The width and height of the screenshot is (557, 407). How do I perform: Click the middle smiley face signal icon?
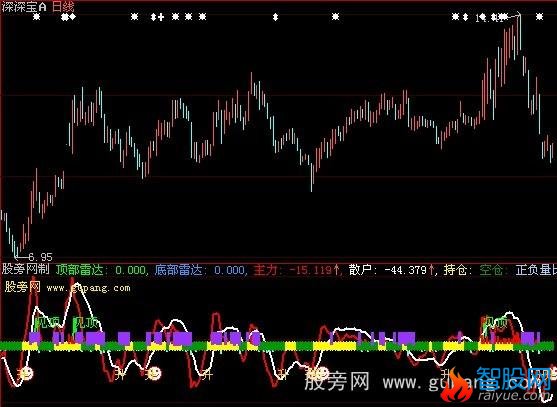tap(154, 373)
